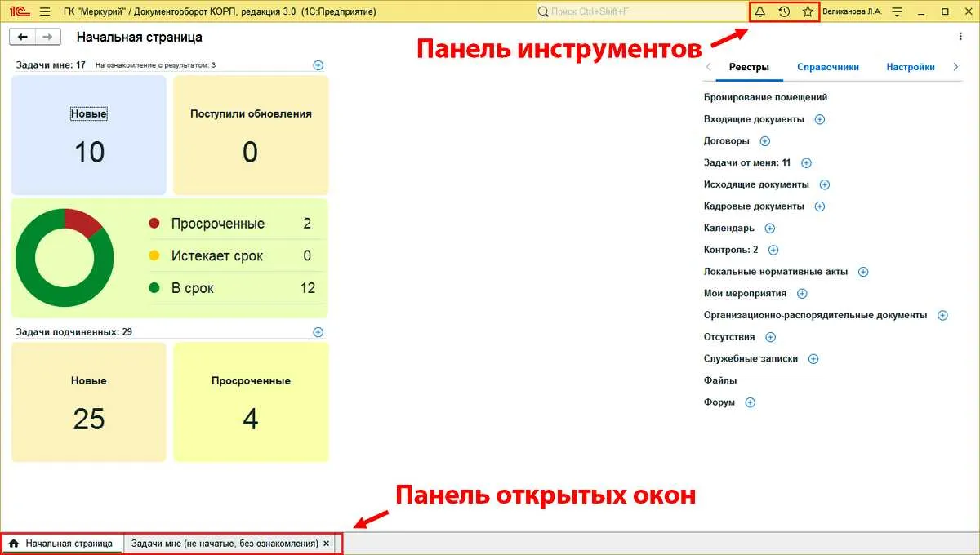Open Контроль: 2 link
The width and height of the screenshot is (980, 555).
click(731, 250)
